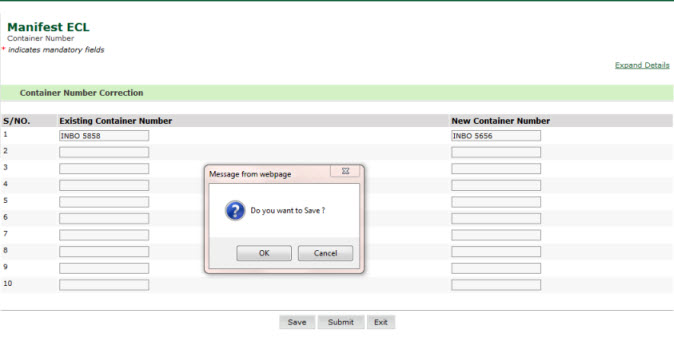Click the Submit button
This screenshot has height=364, width=674.
click(341, 322)
